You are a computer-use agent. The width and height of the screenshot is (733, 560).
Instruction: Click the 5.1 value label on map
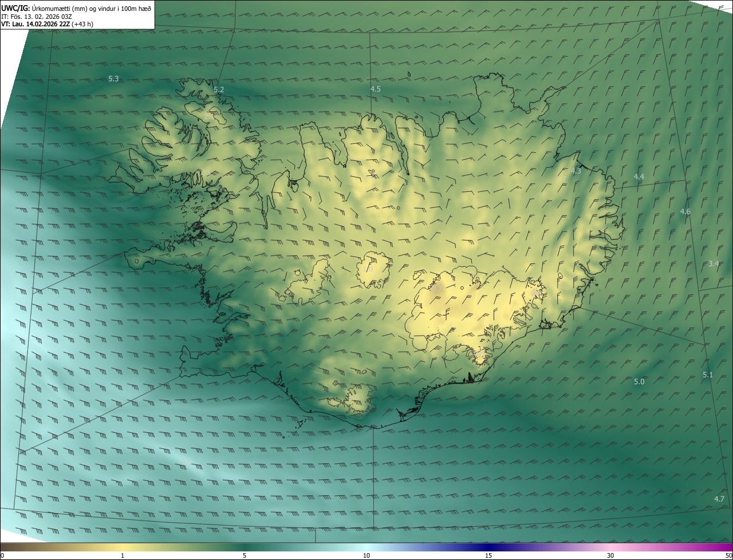click(x=708, y=374)
